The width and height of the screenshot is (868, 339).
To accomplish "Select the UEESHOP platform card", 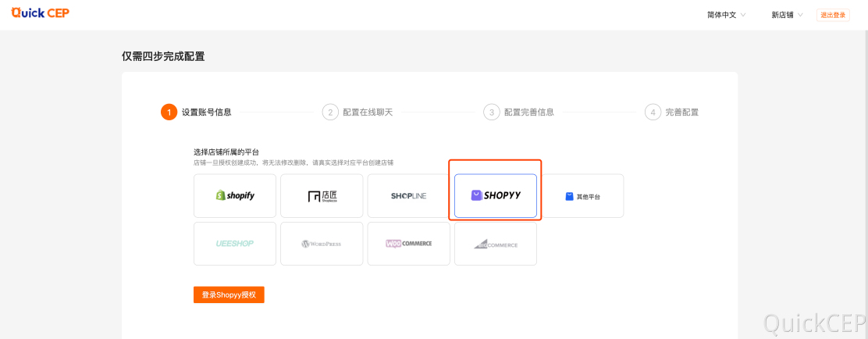I will click(235, 244).
